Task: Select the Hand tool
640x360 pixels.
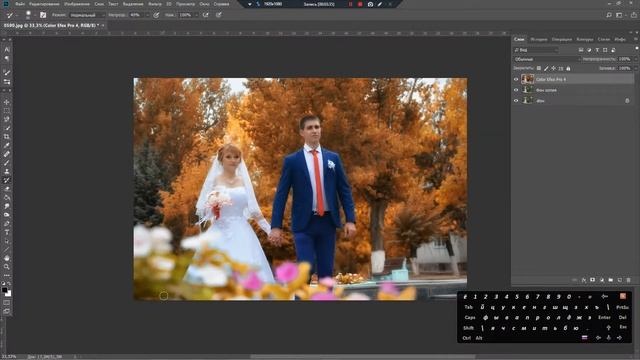Action: pyautogui.click(x=7, y=258)
